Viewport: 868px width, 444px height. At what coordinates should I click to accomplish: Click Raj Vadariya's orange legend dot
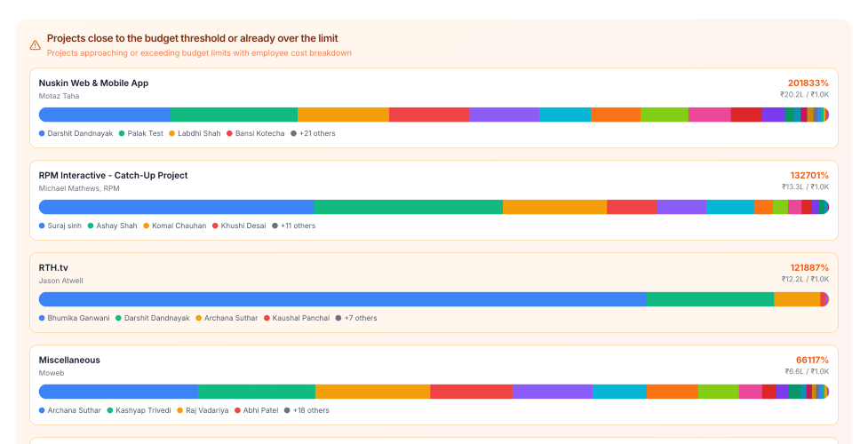[179, 410]
